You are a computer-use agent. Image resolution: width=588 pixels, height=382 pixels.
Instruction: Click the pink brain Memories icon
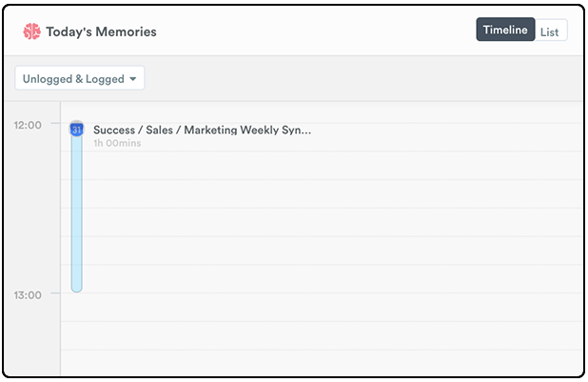click(31, 31)
